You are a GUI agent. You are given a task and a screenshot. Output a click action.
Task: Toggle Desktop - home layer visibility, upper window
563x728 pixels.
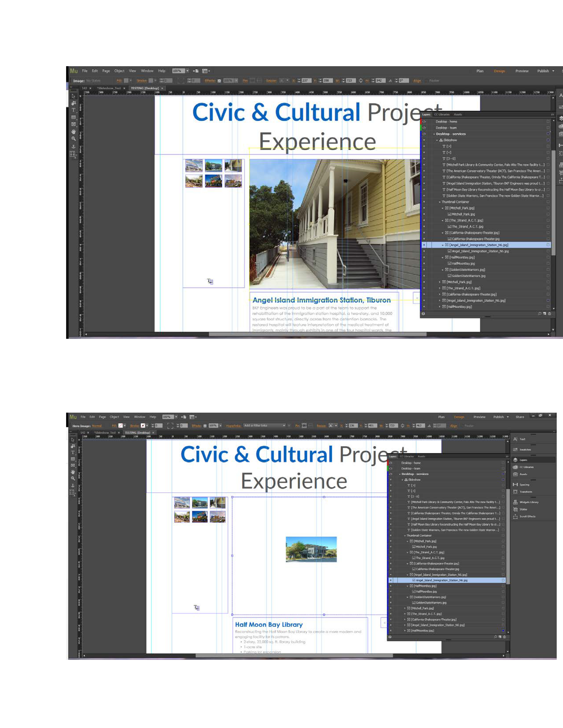pyautogui.click(x=424, y=122)
